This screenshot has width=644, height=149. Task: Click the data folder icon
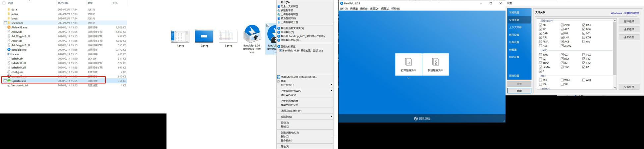tap(9, 10)
